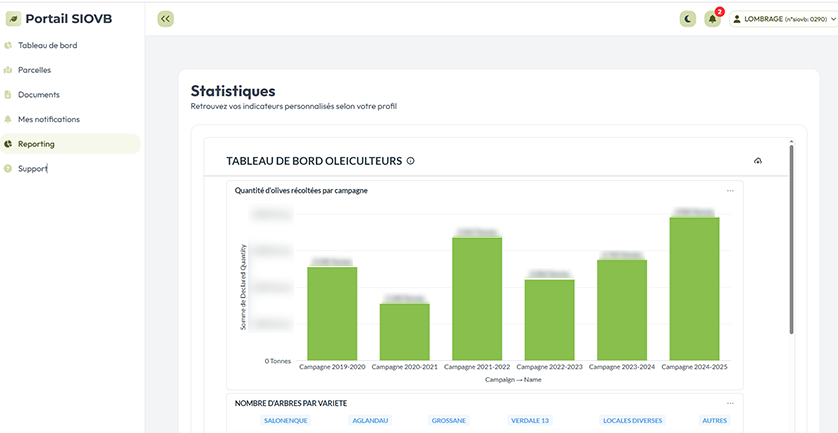
Task: Click the user avatar icon next to LOMBRAGE
Action: coord(737,19)
